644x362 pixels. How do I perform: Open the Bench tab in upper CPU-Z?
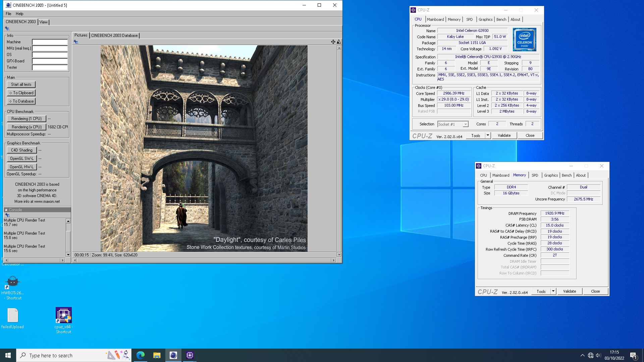click(x=501, y=19)
